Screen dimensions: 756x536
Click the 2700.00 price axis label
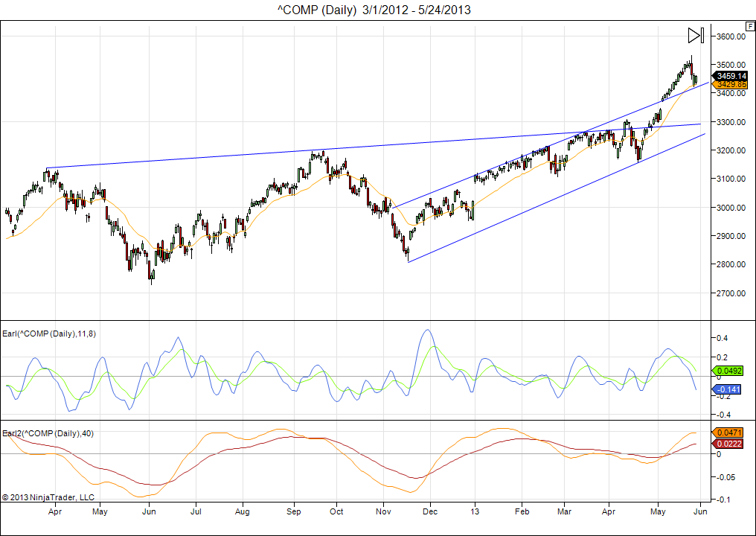pyautogui.click(x=730, y=293)
